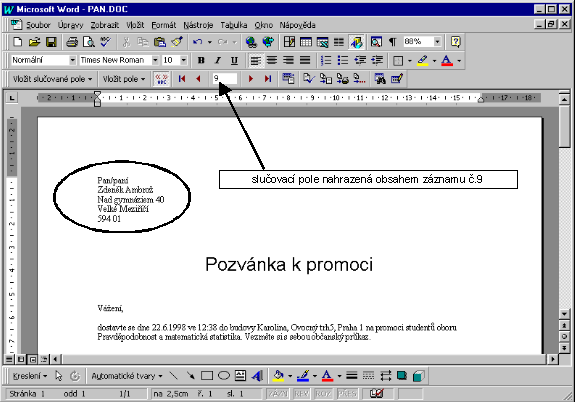The width and height of the screenshot is (575, 402).
Task: Check mail merge for errors
Action: (309, 79)
